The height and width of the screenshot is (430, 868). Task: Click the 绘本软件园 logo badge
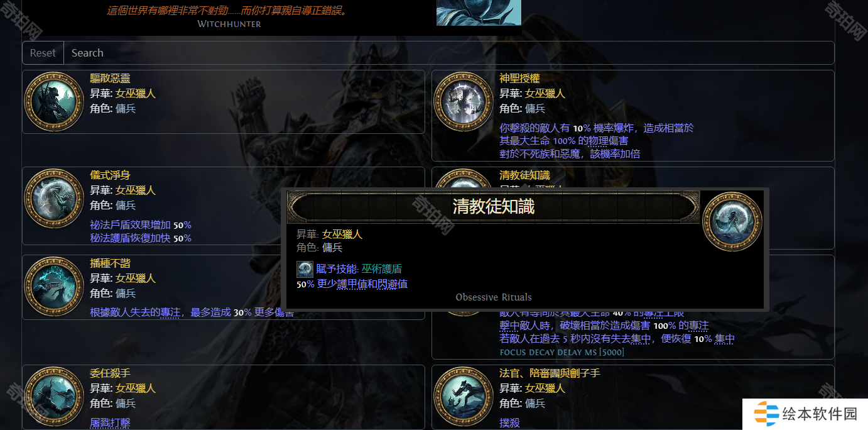[x=805, y=414]
